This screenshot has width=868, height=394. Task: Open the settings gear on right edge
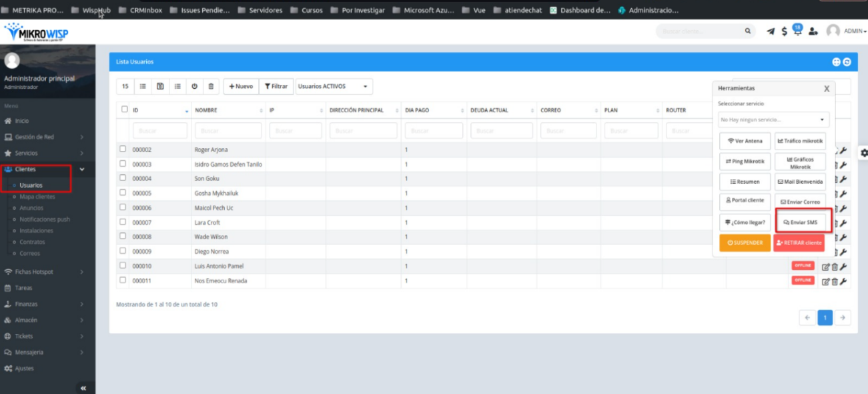click(x=864, y=153)
